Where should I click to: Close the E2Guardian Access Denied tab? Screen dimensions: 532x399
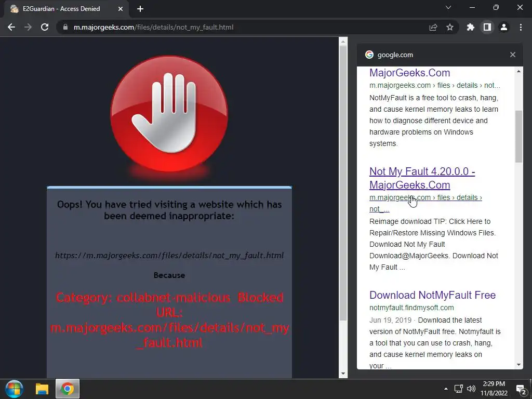pos(121,9)
